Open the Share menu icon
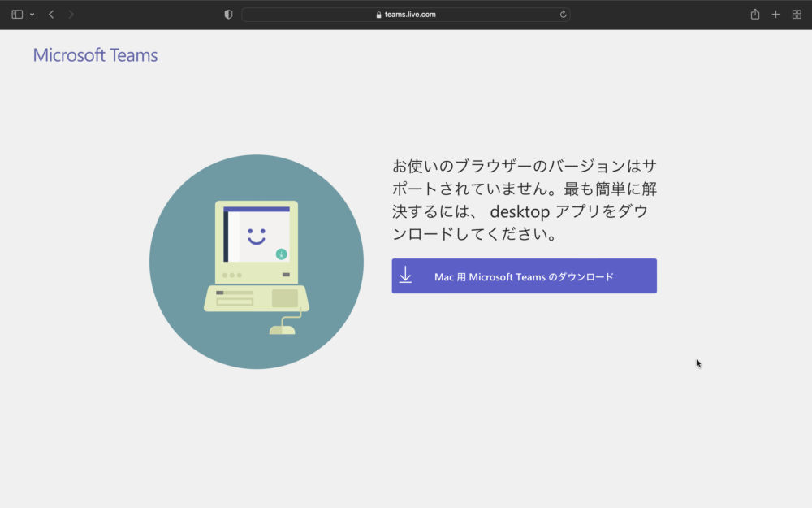812x508 pixels. (754, 14)
